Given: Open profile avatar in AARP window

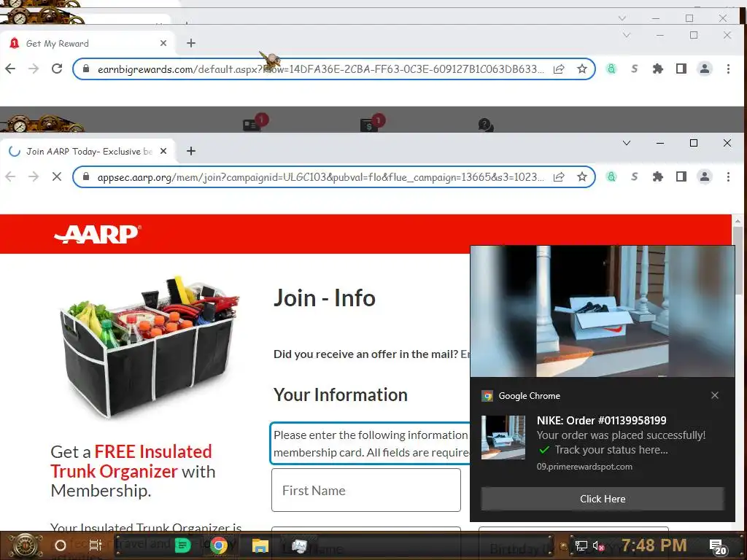Looking at the screenshot, I should pos(705,176).
